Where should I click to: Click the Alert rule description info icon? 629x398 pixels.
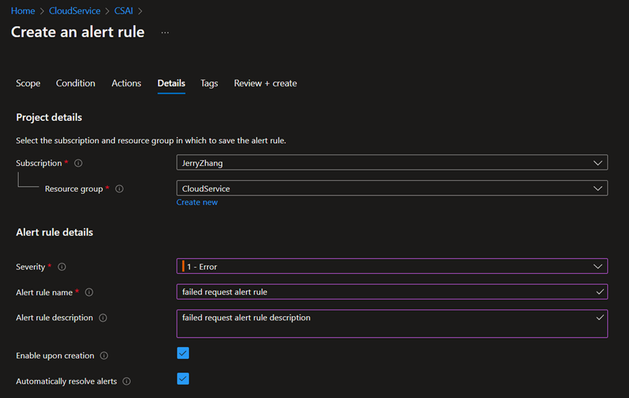pyautogui.click(x=103, y=318)
